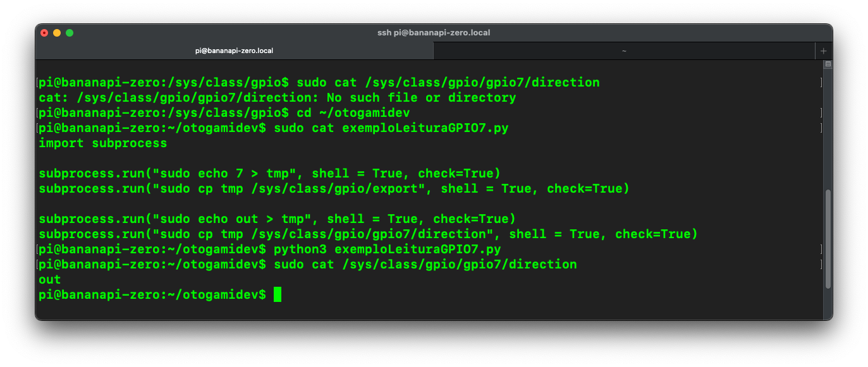The height and width of the screenshot is (367, 868).
Task: Click the scrollbar track above the thumb
Action: point(828,129)
